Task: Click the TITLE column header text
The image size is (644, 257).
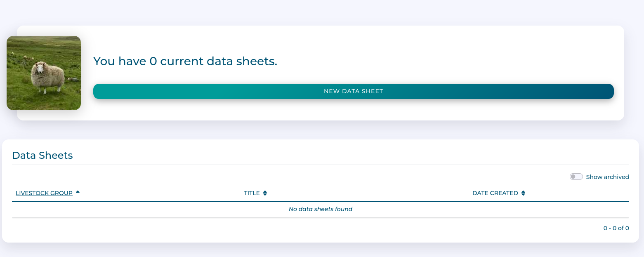Action: (x=252, y=193)
